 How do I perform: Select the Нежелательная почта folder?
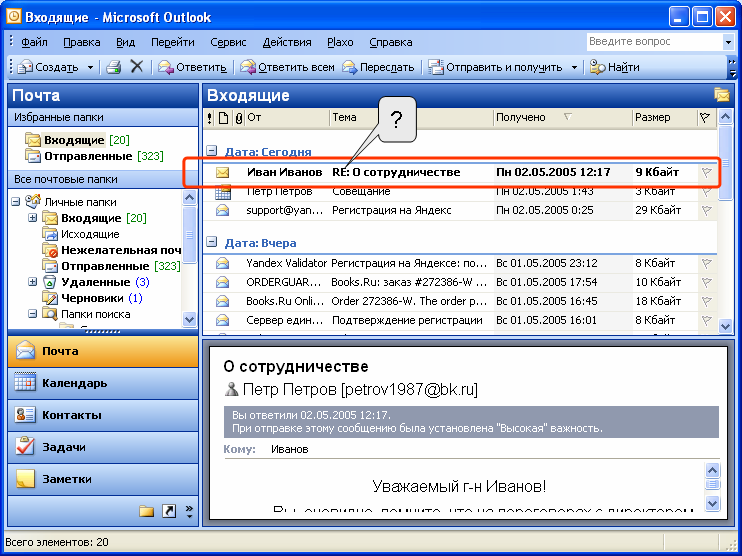click(x=112, y=250)
